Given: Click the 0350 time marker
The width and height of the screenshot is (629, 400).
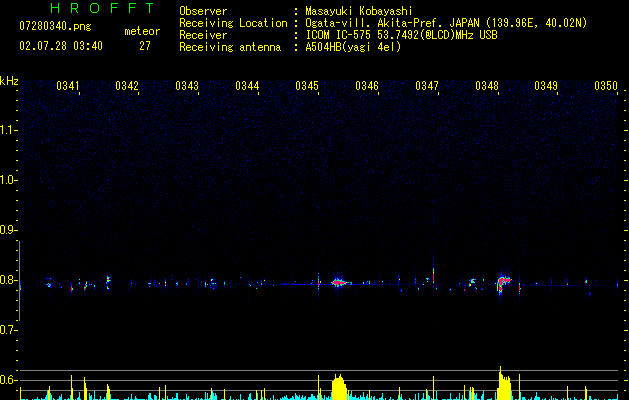Looking at the screenshot, I should point(606,86).
